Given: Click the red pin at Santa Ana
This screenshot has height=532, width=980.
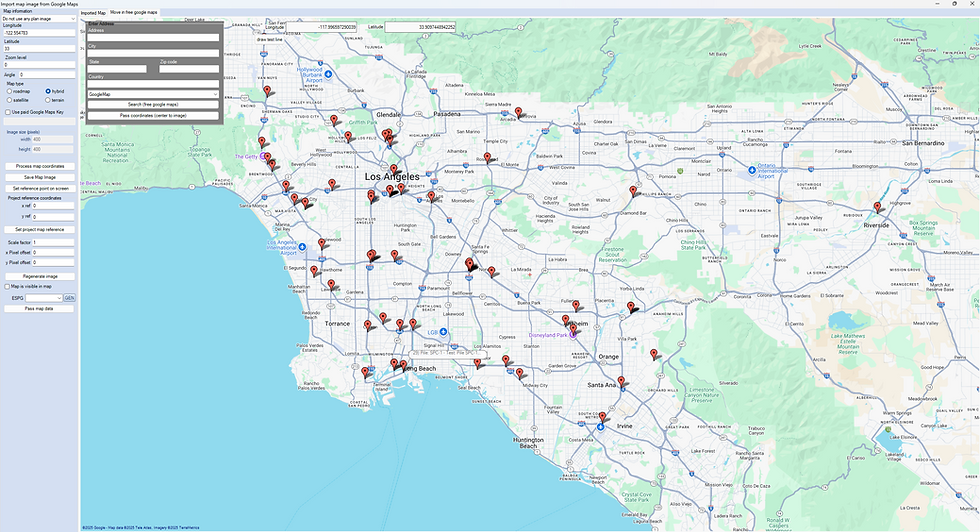Looking at the screenshot, I should click(621, 381).
